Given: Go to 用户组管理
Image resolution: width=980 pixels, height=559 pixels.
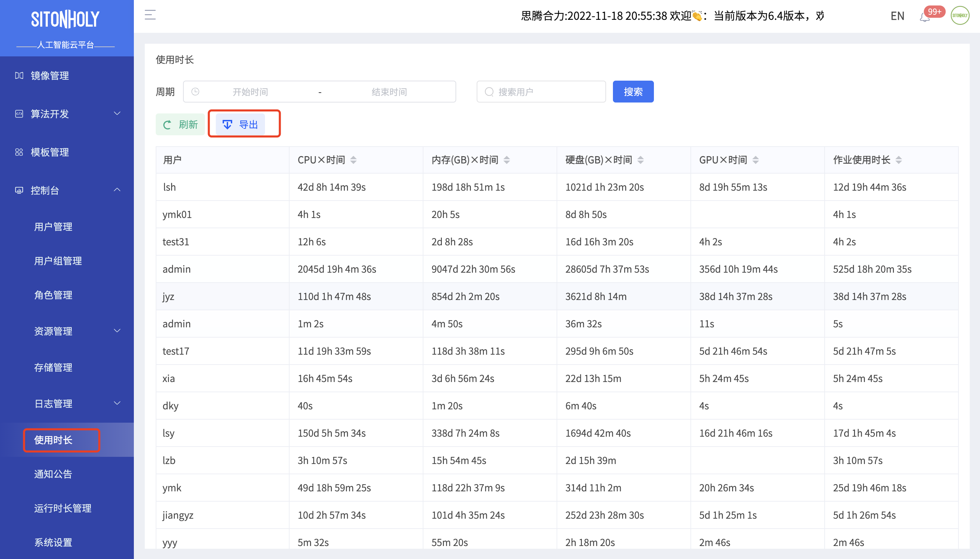Looking at the screenshot, I should [x=58, y=261].
